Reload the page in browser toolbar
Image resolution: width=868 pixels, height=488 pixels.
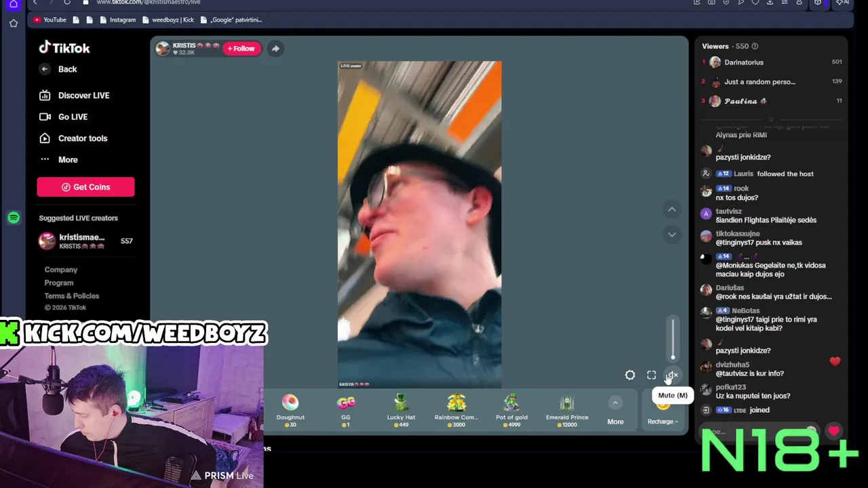click(67, 2)
